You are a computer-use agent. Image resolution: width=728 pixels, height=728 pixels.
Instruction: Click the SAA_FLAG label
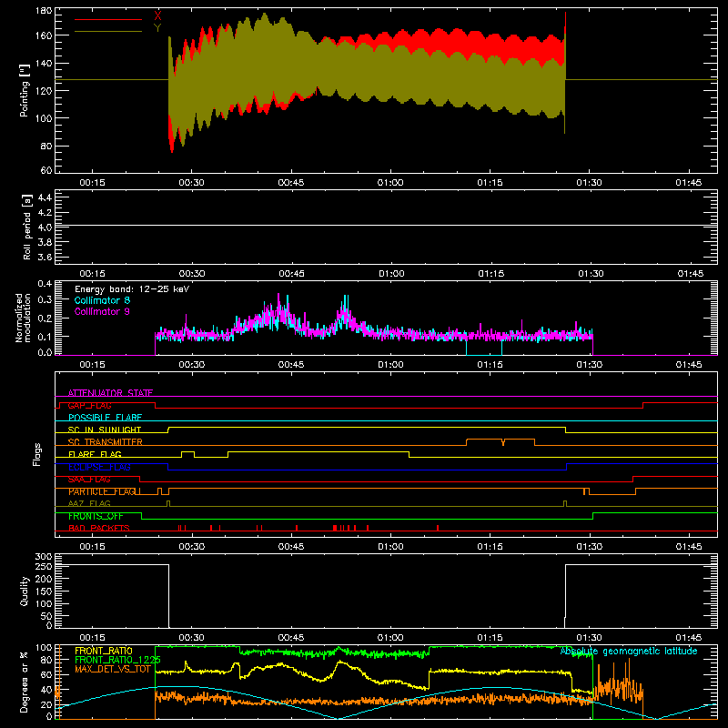pyautogui.click(x=89, y=480)
